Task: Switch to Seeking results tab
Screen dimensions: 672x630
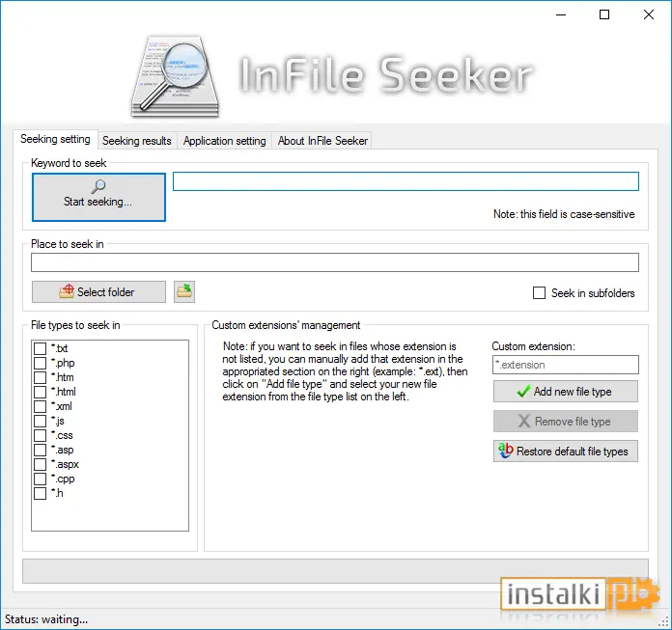Action: pyautogui.click(x=137, y=141)
